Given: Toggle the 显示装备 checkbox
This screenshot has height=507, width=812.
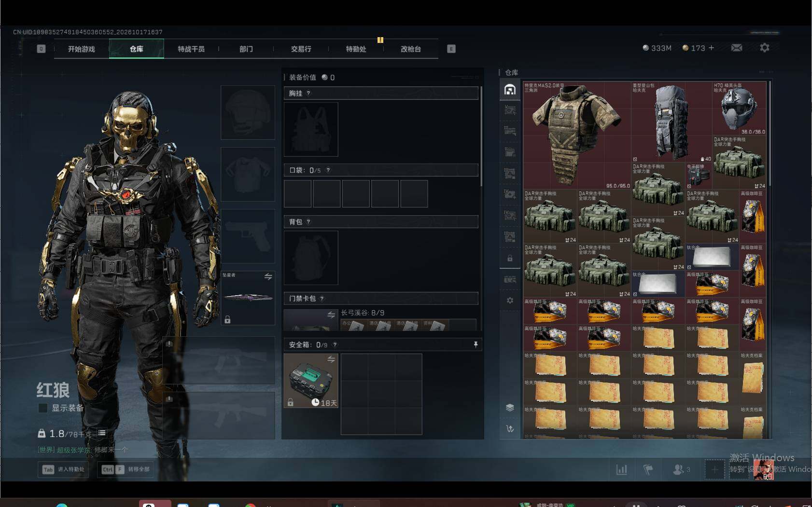Looking at the screenshot, I should pyautogui.click(x=42, y=408).
